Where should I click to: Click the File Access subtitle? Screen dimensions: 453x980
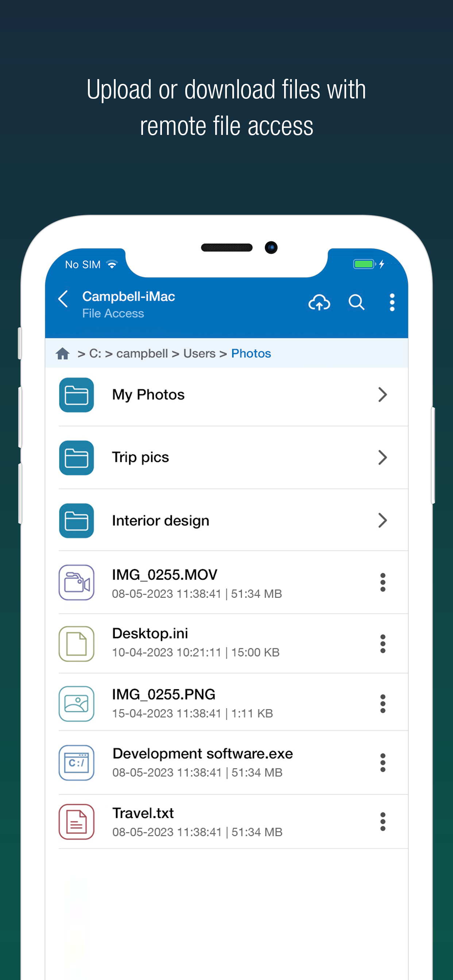[113, 313]
